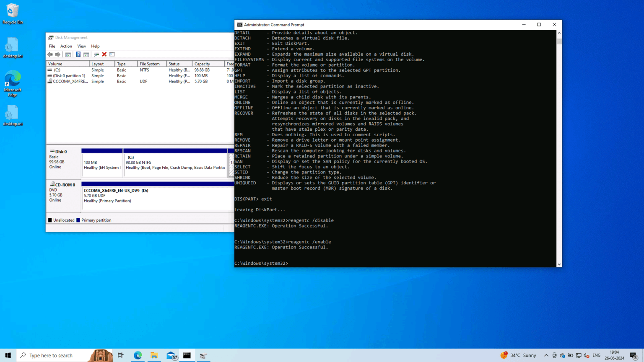This screenshot has width=644, height=362.
Task: Maximize the Command Prompt window
Action: click(x=539, y=25)
